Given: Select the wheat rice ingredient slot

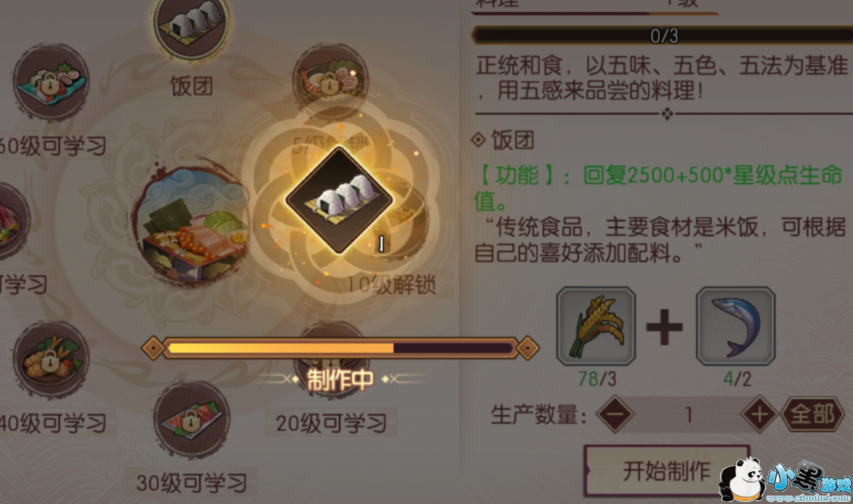Looking at the screenshot, I should coord(596,326).
